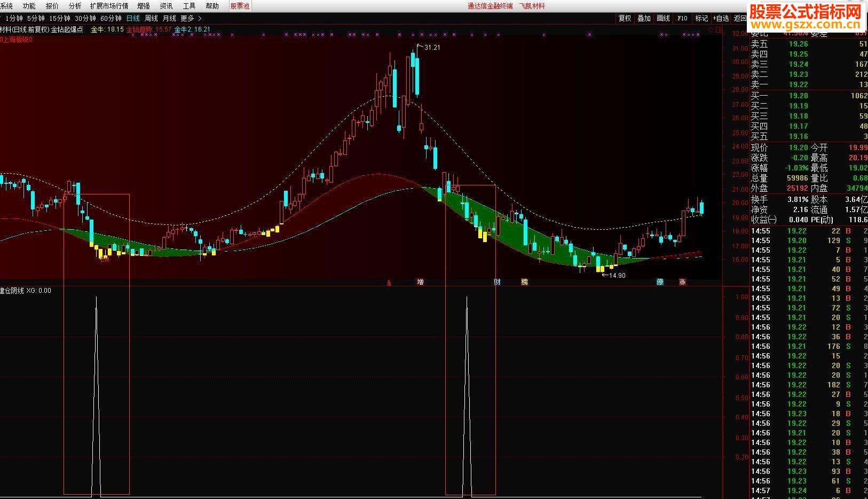Click the 叠加 overlay toolbar button
The image size is (868, 499).
[x=644, y=18]
